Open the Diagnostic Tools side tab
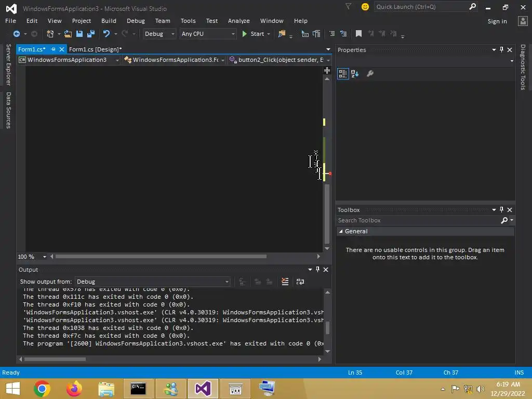 click(x=523, y=67)
